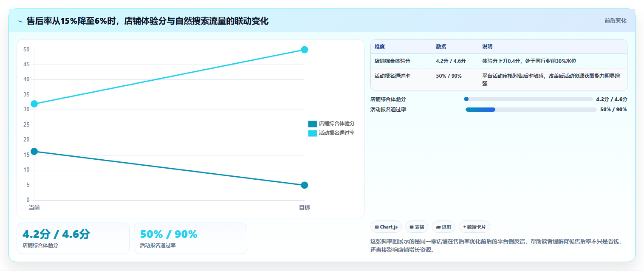The image size is (644, 271).
Task: Click 活动报名通过率 cell in the table
Action: coord(392,76)
